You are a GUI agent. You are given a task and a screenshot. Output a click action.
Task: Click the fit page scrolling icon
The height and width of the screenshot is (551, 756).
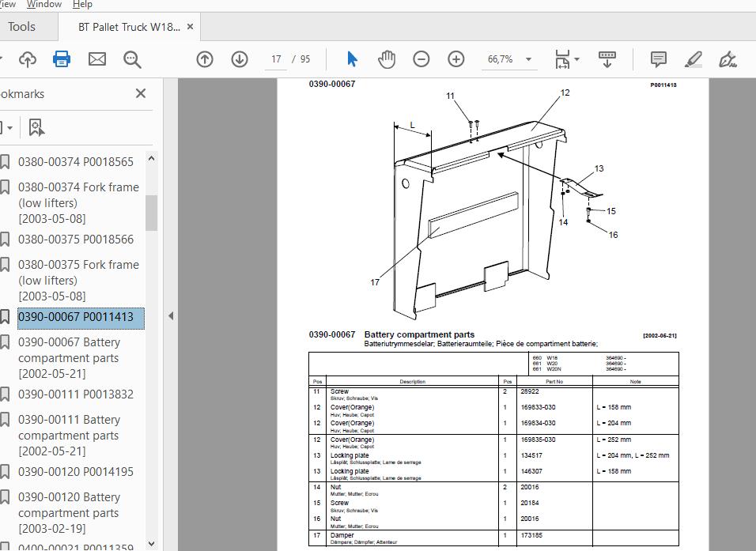click(563, 59)
